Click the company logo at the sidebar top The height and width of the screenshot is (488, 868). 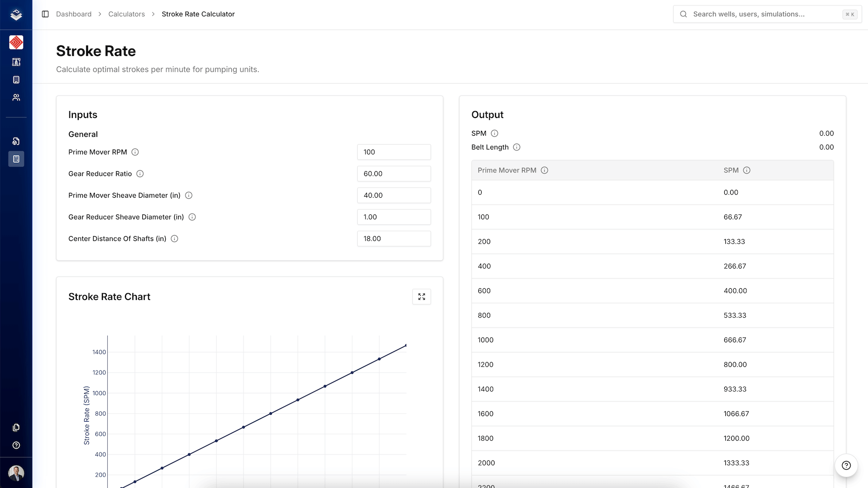[16, 14]
